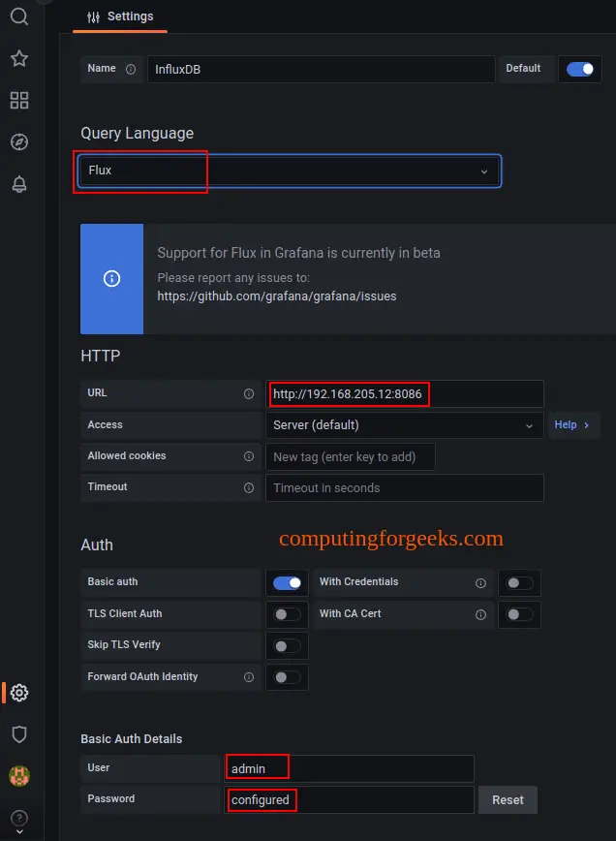Open Starred dashboards star icon
Image resolution: width=616 pixels, height=841 pixels.
coord(19,58)
